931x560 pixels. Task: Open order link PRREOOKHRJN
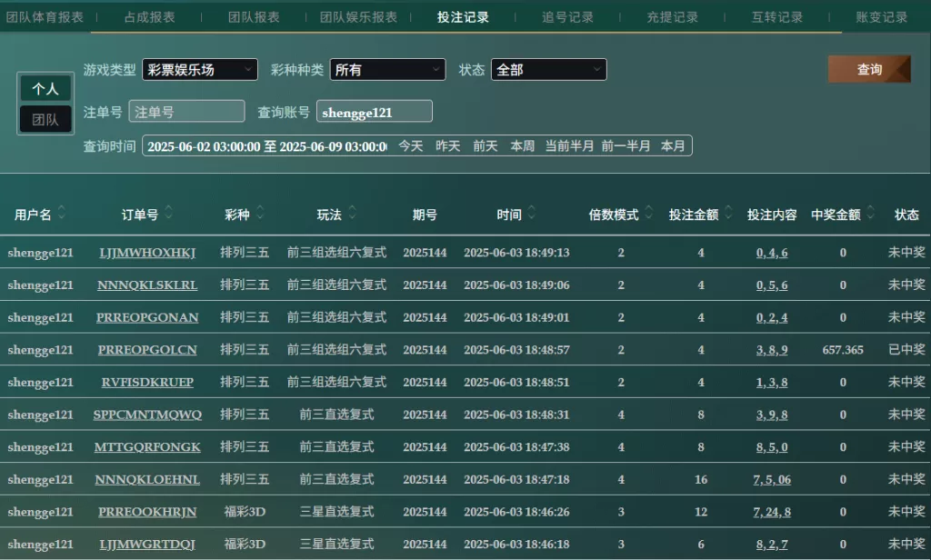(147, 511)
